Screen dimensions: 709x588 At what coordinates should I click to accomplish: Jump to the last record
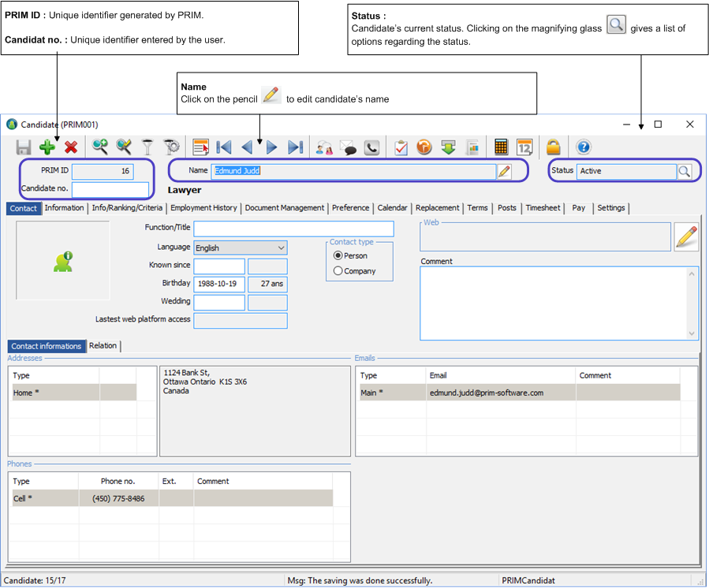pos(296,147)
